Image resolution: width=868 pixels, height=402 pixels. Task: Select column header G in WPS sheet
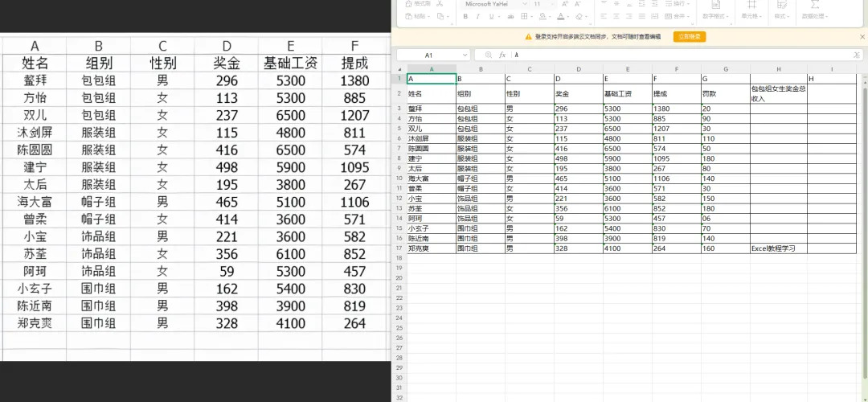(x=726, y=69)
